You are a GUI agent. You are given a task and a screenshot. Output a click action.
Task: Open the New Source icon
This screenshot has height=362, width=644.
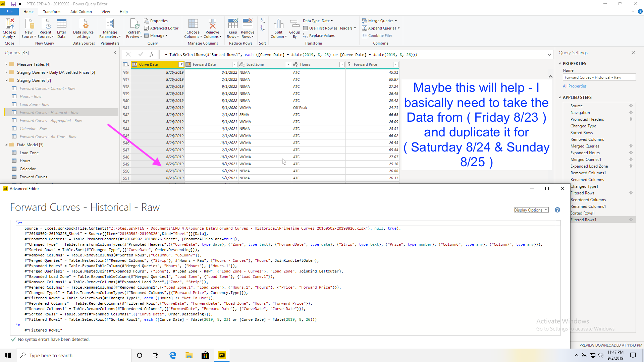point(29,24)
